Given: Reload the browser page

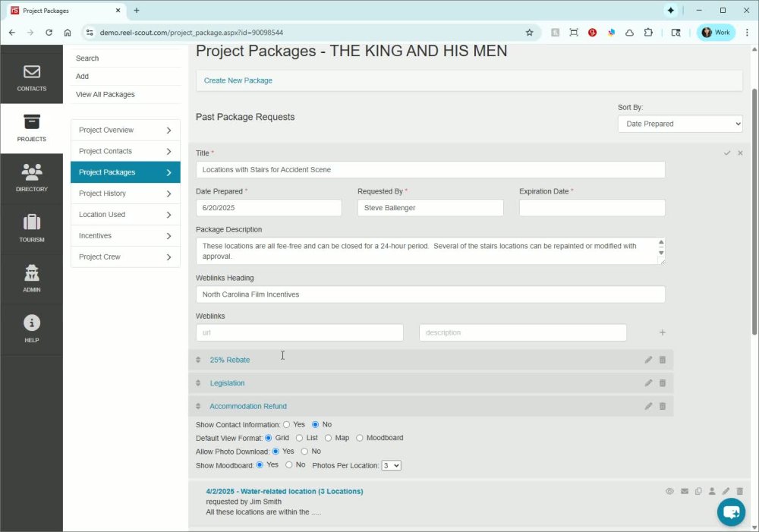Looking at the screenshot, I should coord(49,33).
